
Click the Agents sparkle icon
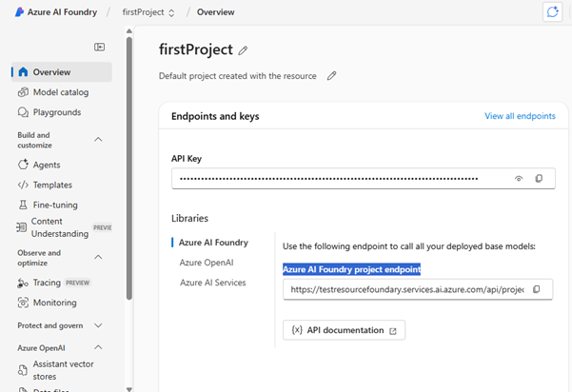(23, 165)
